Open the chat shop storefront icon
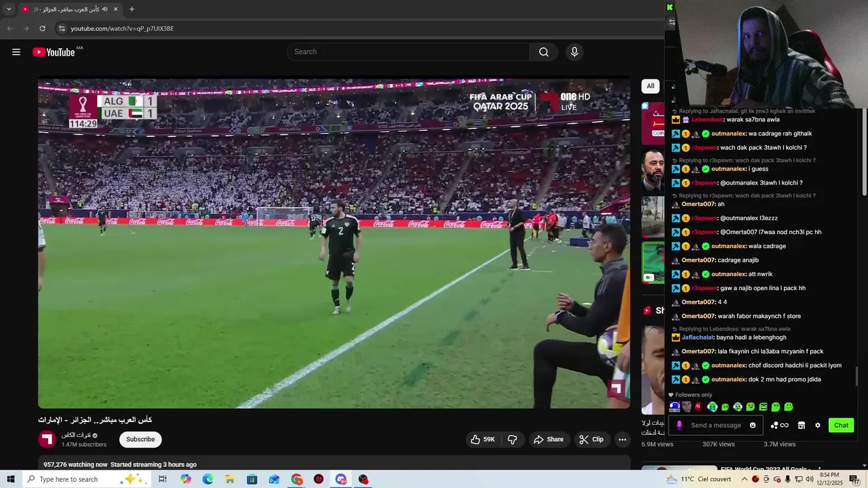The width and height of the screenshot is (868, 488). (801, 426)
